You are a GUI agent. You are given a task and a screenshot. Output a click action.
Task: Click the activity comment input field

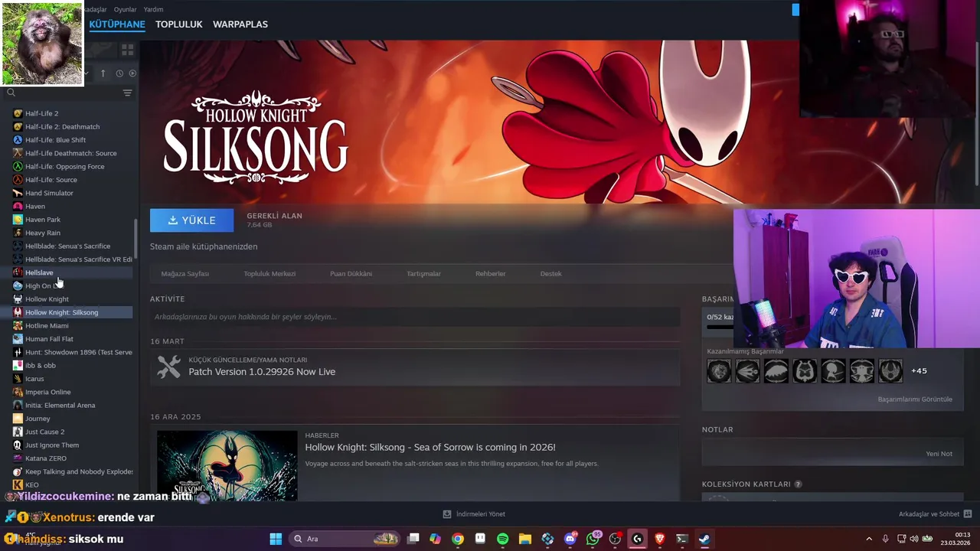point(415,317)
